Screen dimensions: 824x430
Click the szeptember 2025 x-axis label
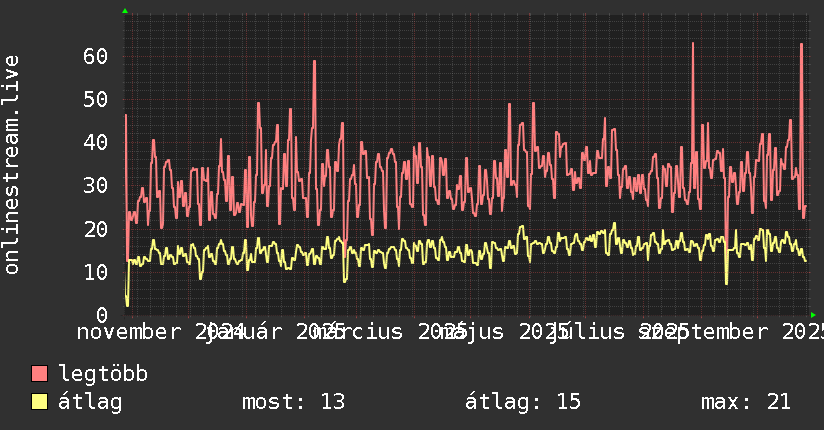pos(732,332)
